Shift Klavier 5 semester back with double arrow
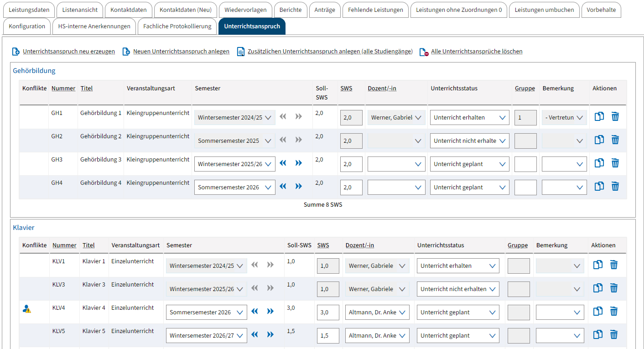Image resolution: width=644 pixels, height=349 pixels. (x=254, y=335)
